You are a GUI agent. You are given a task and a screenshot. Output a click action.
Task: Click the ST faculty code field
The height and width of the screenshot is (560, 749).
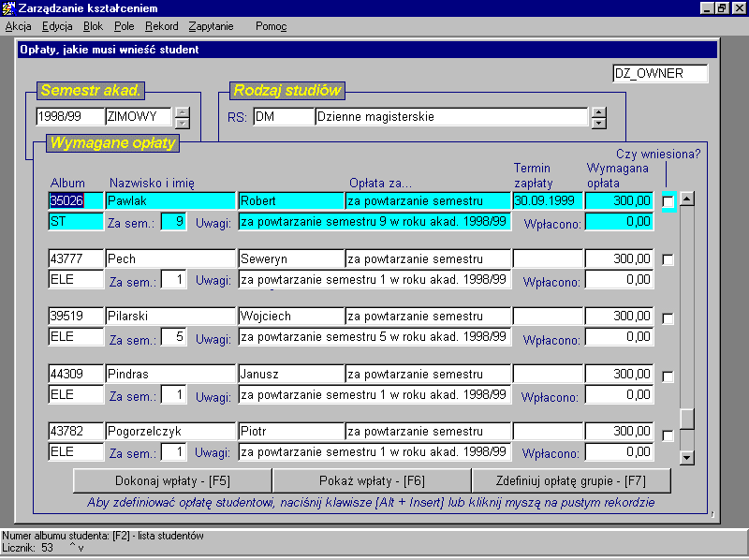click(x=76, y=222)
